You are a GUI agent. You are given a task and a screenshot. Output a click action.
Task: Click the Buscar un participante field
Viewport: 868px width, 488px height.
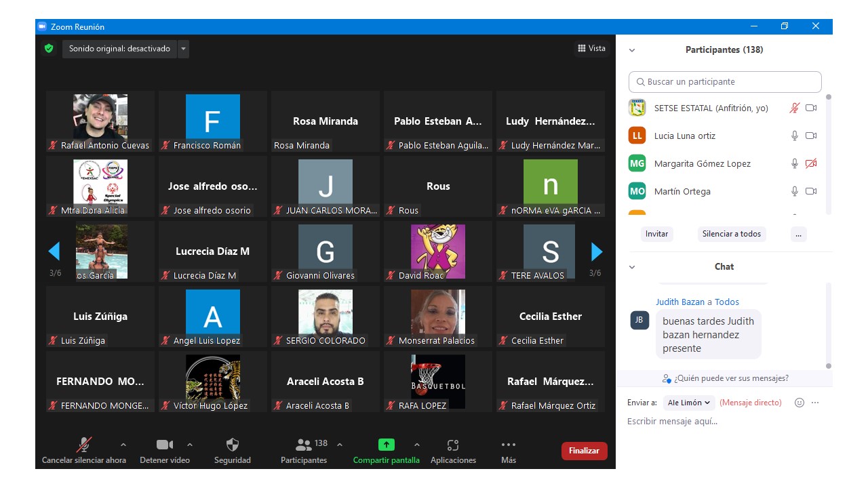point(725,82)
